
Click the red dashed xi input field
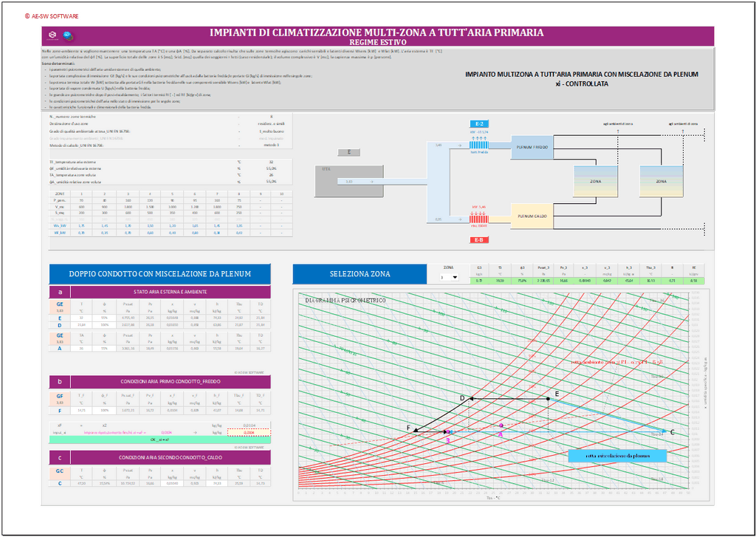249,432
